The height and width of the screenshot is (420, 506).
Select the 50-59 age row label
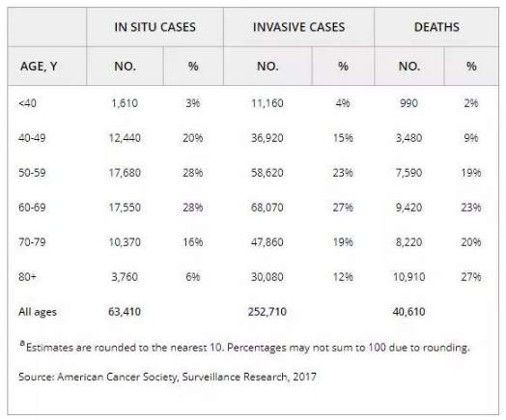32,173
